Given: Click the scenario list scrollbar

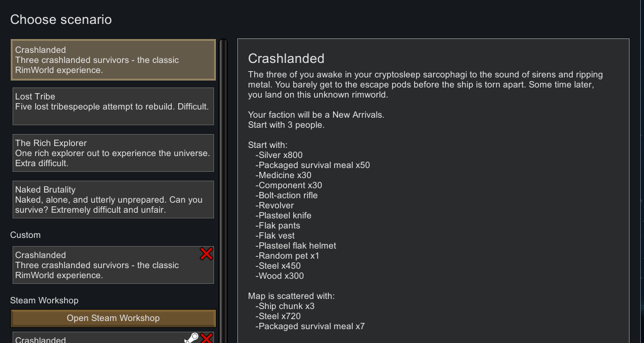Looking at the screenshot, I should 222,189.
